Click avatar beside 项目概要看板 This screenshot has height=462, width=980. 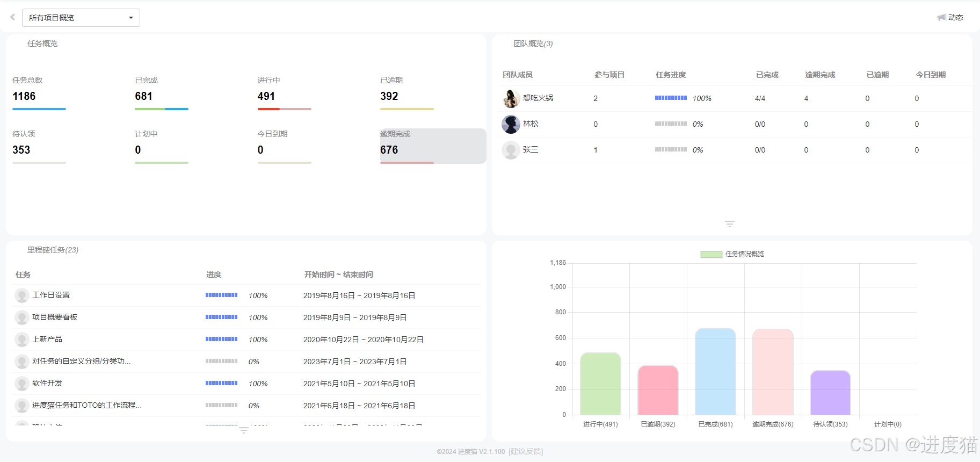22,317
